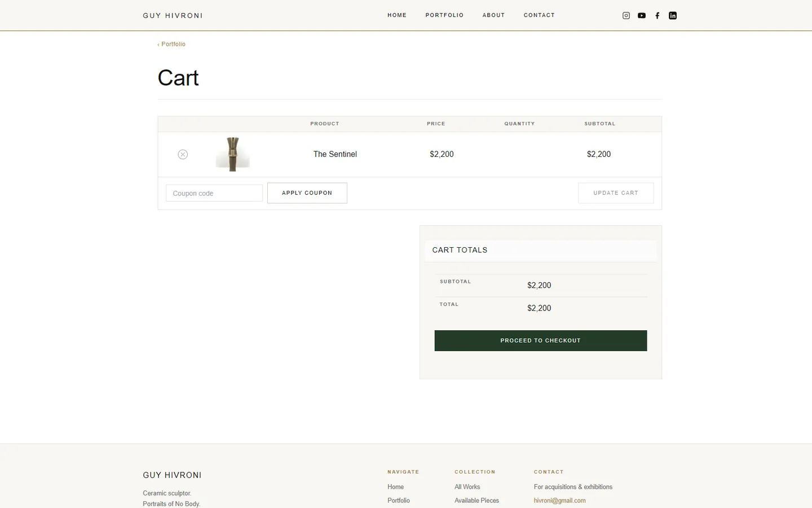Remove The Sentinel from the cart
The width and height of the screenshot is (812, 508).
coord(183,155)
